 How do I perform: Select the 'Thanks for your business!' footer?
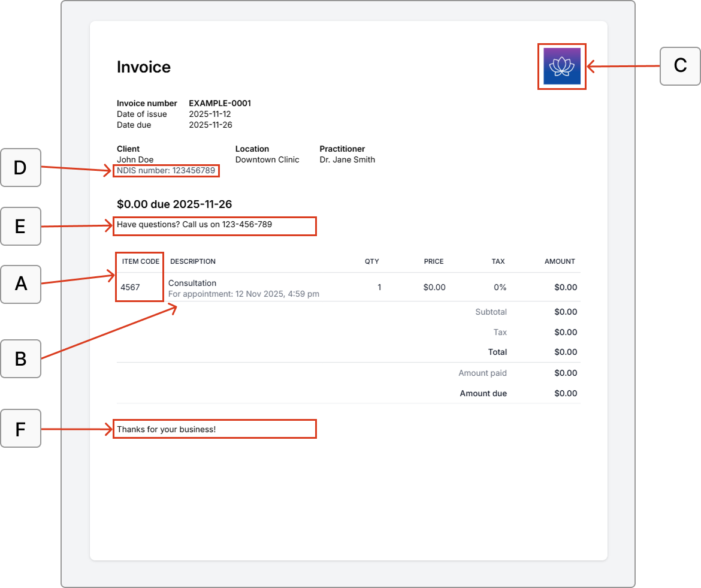tap(166, 429)
